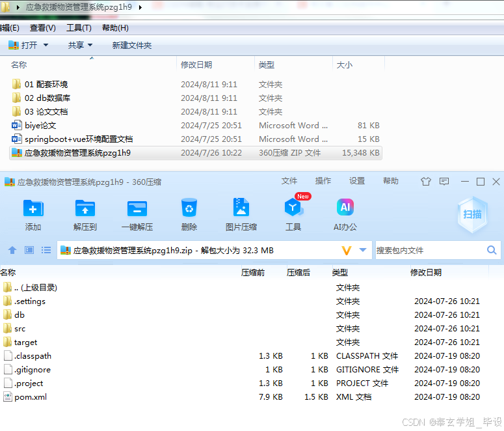Select the .classpath file icon

[8, 355]
